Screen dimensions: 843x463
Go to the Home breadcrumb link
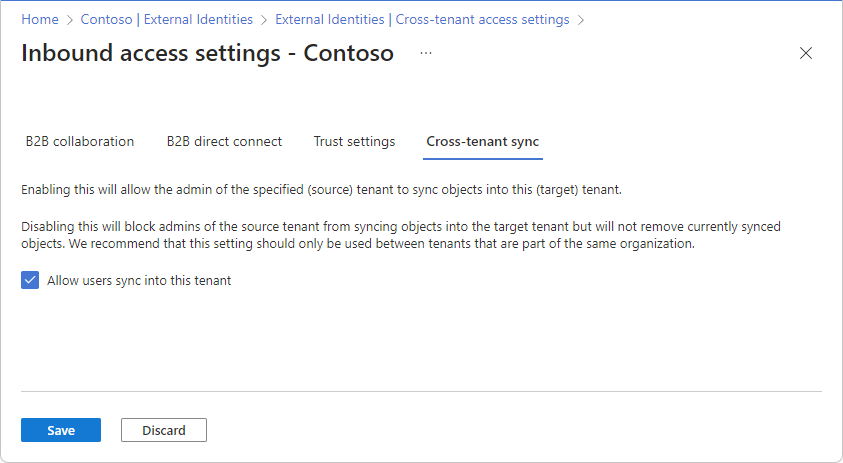pyautogui.click(x=39, y=19)
